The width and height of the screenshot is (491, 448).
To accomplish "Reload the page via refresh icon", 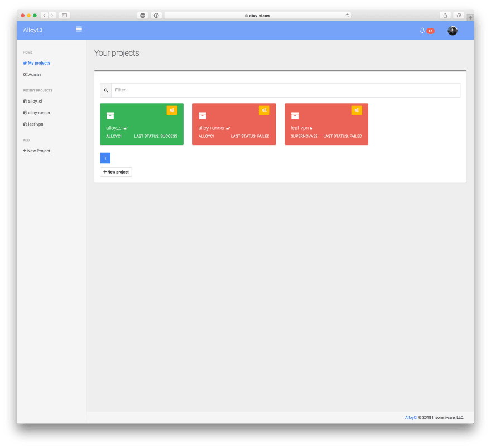I will 347,15.
